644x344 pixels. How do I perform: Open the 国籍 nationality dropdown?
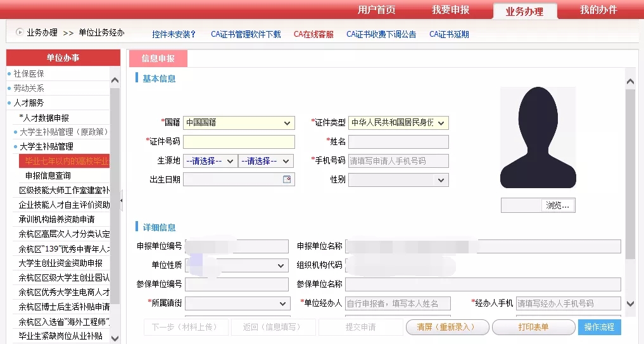pyautogui.click(x=239, y=123)
